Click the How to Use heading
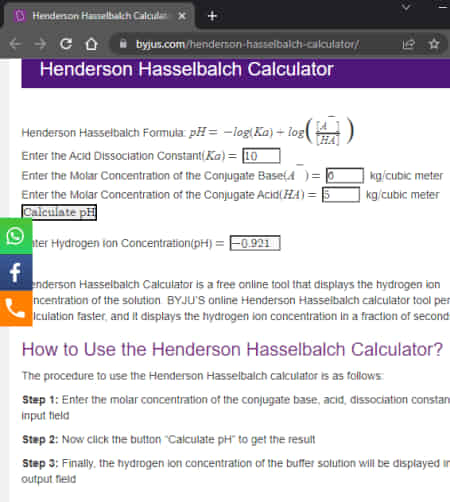 [232, 349]
